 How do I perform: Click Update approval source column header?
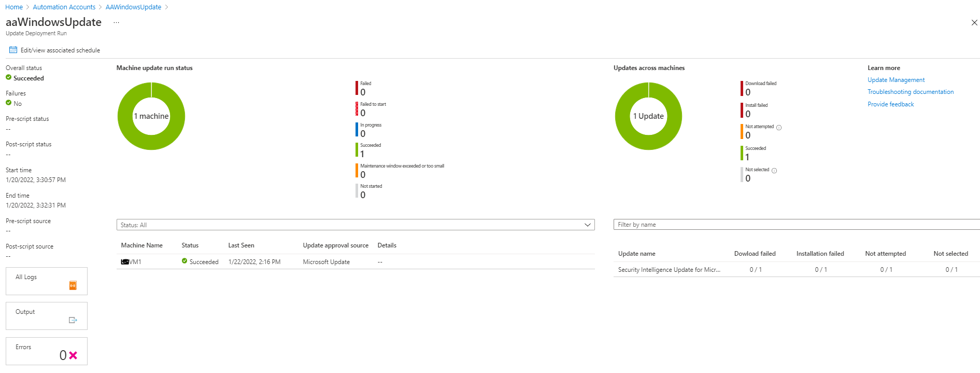[x=336, y=245]
